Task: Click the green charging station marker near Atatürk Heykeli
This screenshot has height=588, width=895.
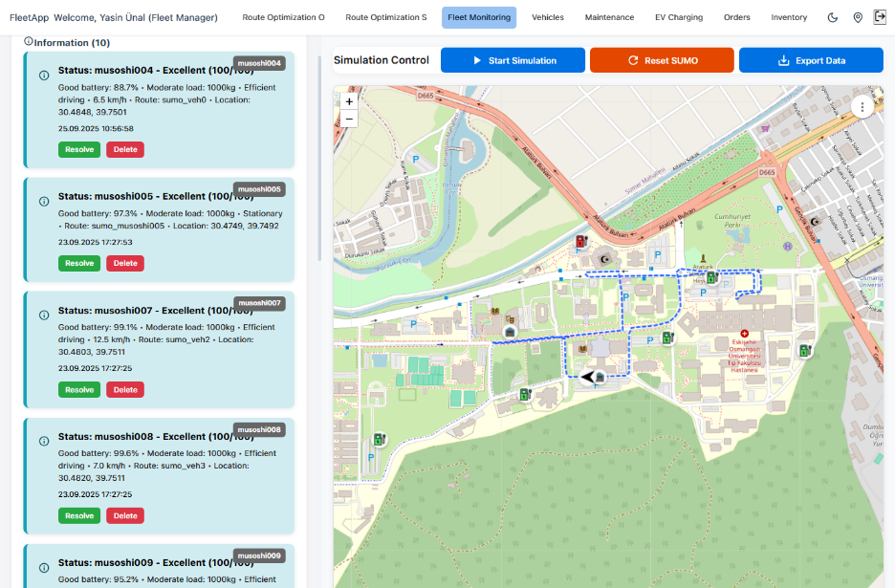Action: pyautogui.click(x=711, y=277)
